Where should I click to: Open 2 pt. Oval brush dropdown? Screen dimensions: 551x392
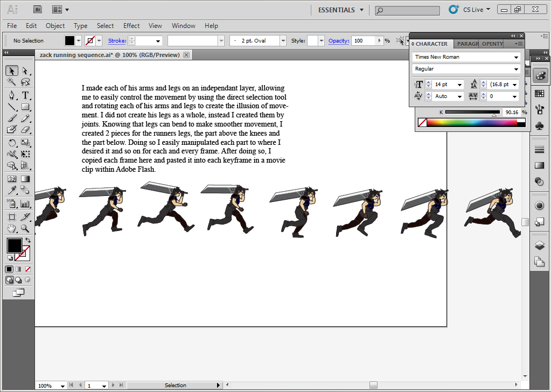click(x=283, y=41)
